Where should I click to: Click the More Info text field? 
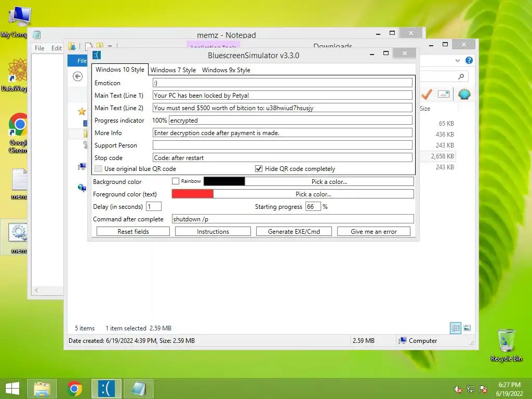282,132
